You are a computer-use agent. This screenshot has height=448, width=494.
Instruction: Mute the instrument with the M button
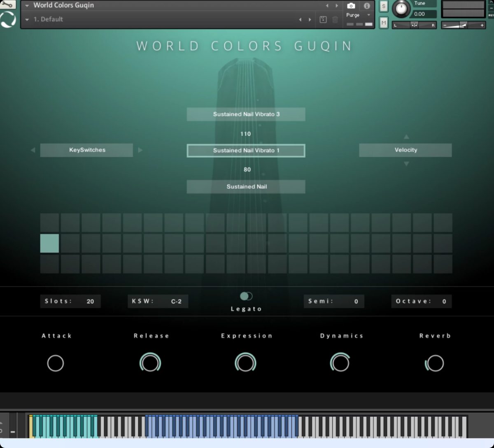[384, 23]
